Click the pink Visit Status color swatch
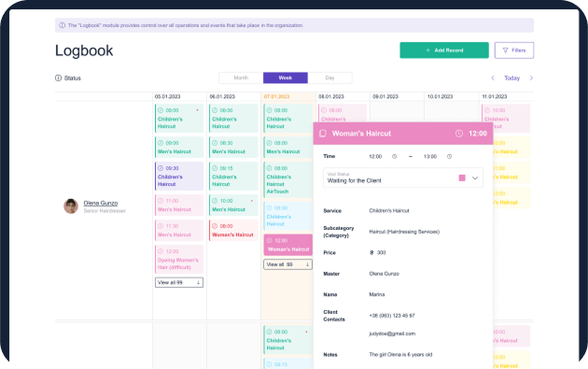 pyautogui.click(x=462, y=177)
